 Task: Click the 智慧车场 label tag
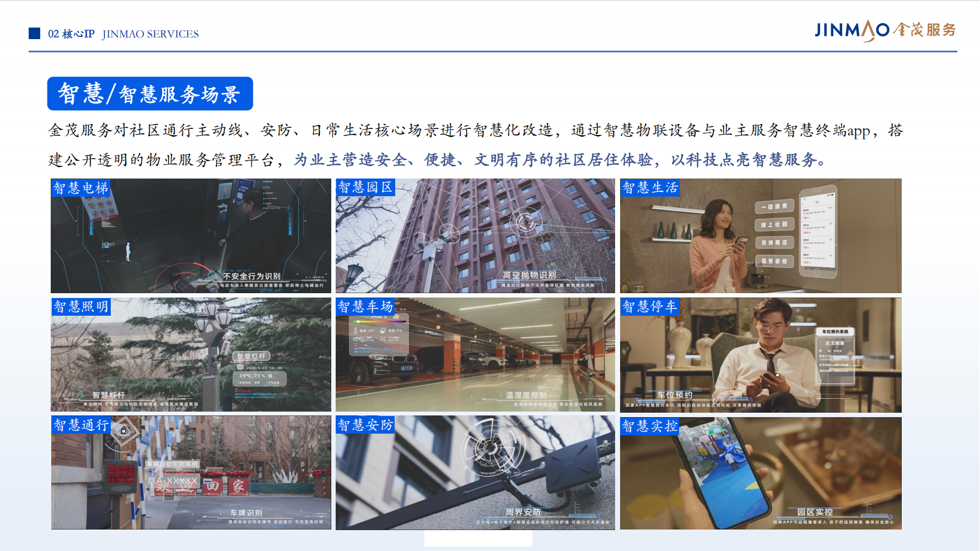[365, 306]
